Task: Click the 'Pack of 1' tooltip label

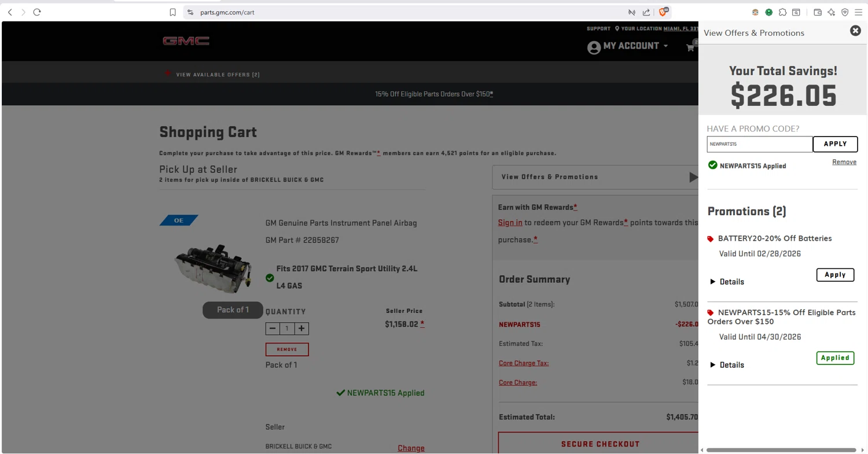Action: [233, 310]
